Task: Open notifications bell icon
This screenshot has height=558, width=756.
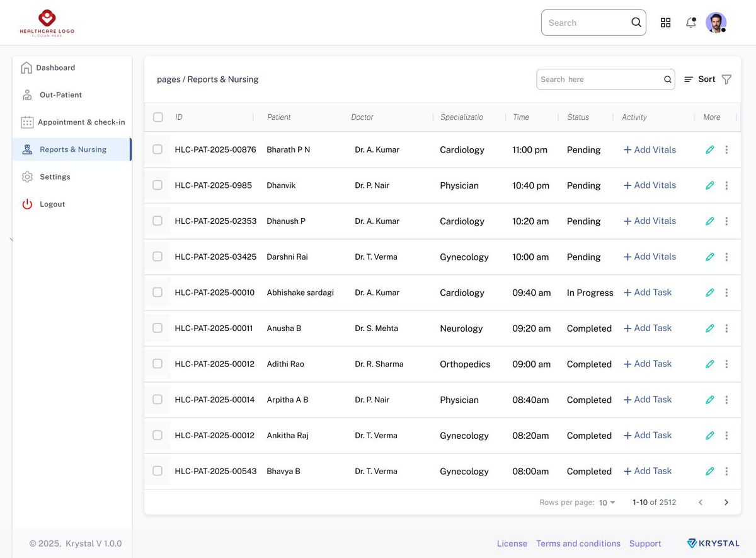Action: 691,23
